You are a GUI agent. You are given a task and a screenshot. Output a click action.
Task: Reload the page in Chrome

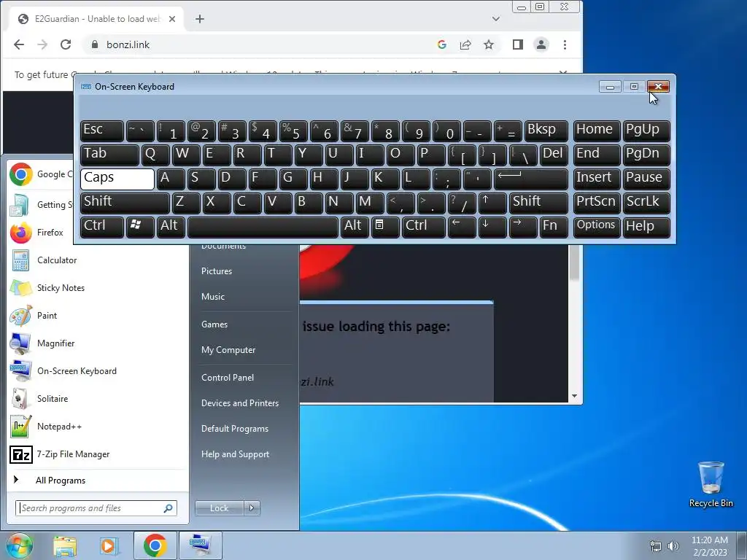pyautogui.click(x=66, y=44)
